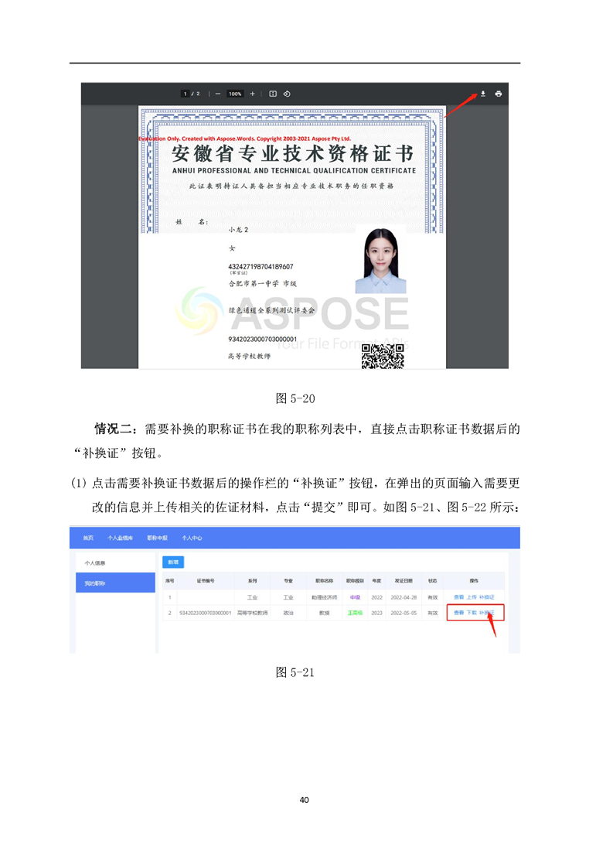
Task: Select 我的职称 in the left sidebar
Action: click(x=95, y=583)
